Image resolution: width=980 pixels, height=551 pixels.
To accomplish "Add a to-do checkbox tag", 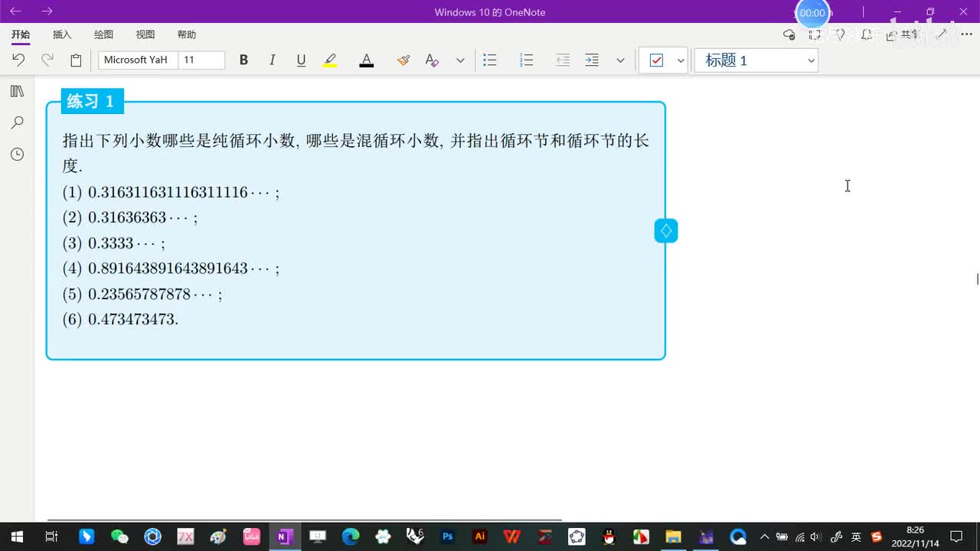I will pyautogui.click(x=656, y=60).
